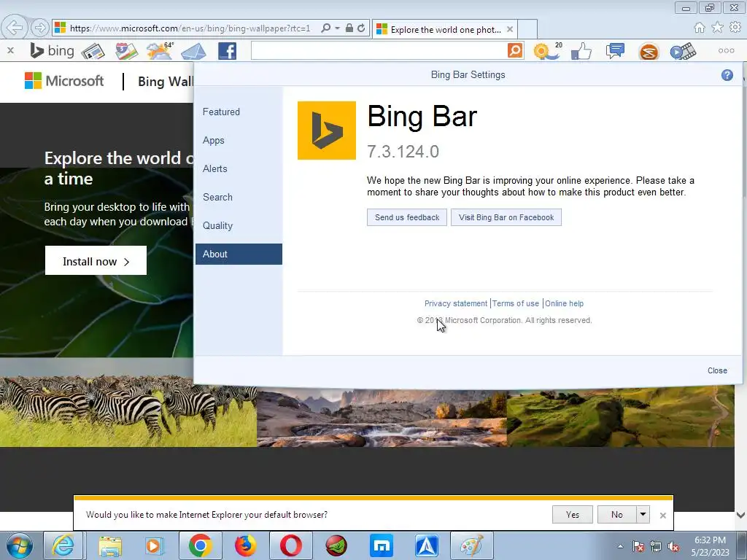Open the Terms of use link
Screen dimensions: 747x560
[516, 303]
